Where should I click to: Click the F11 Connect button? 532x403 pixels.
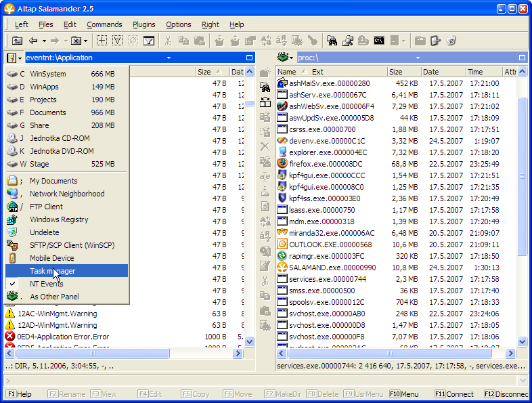[x=454, y=394]
